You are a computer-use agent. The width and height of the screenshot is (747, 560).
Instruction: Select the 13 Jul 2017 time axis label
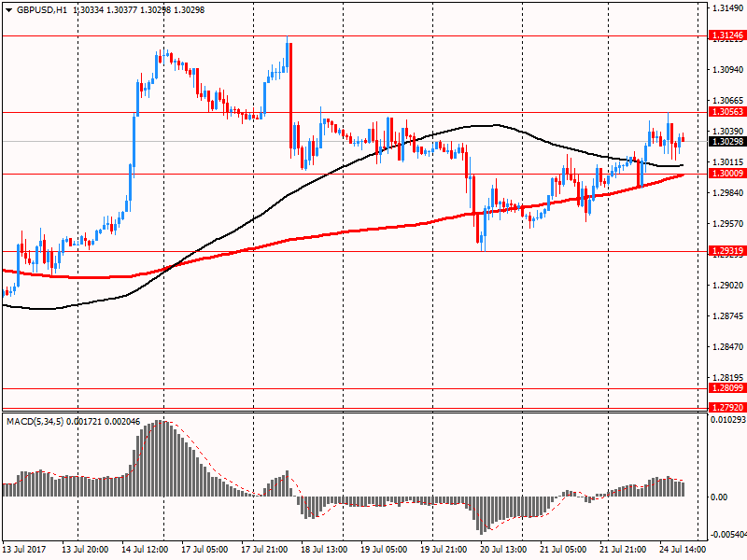coord(24,550)
